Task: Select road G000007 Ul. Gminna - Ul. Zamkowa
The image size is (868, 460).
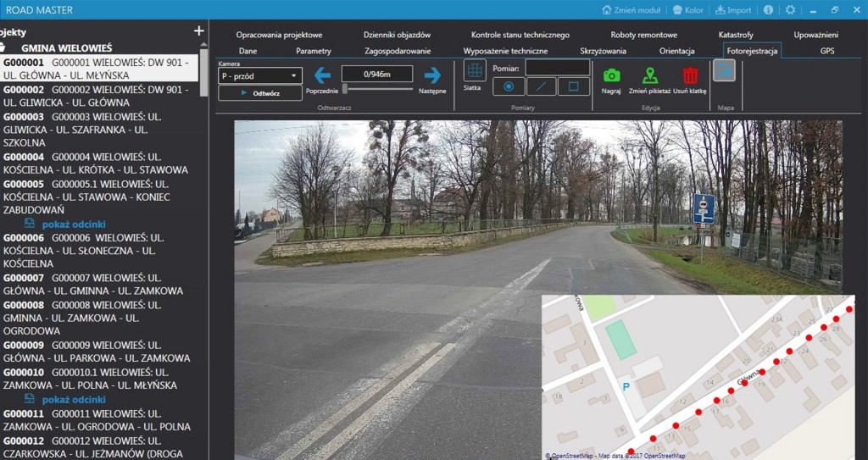Action: [x=98, y=284]
